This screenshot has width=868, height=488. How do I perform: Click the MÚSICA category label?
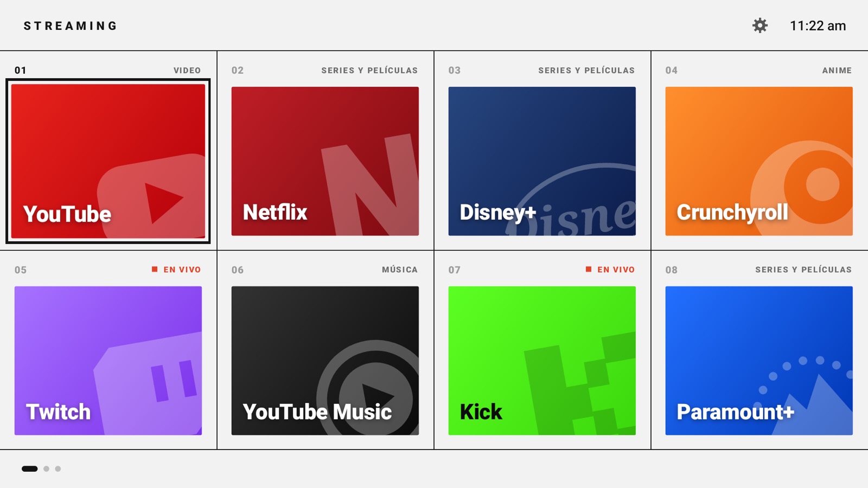point(400,269)
